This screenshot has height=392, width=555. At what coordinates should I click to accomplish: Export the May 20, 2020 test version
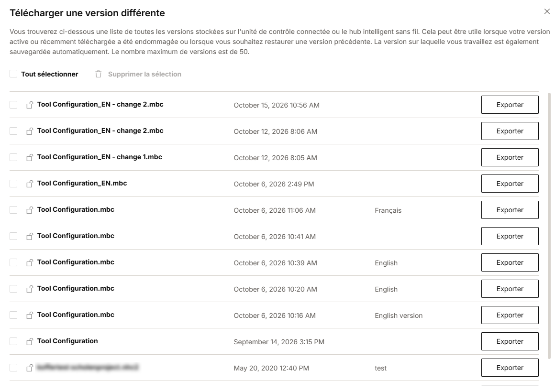[x=510, y=368]
